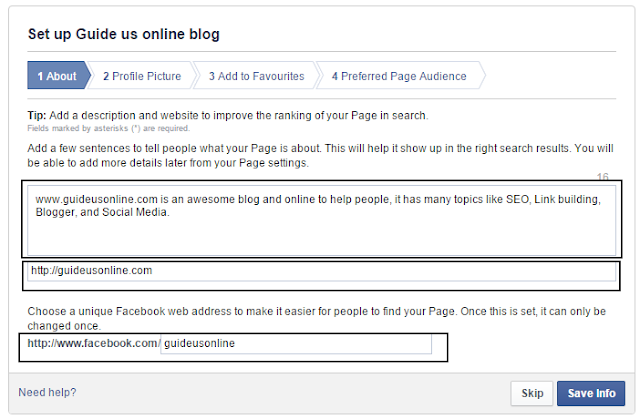Click into the Page description text box

click(x=320, y=230)
